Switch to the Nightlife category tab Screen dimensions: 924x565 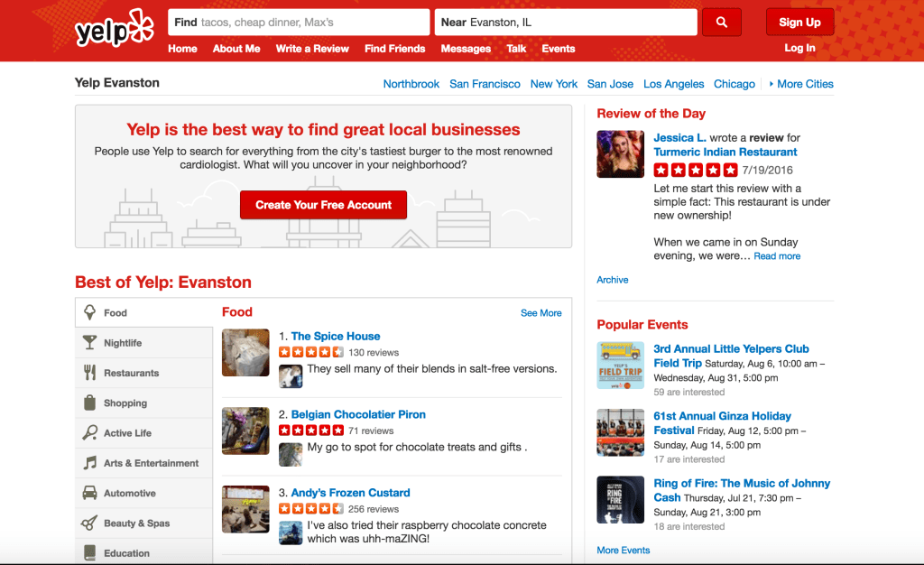(x=143, y=343)
